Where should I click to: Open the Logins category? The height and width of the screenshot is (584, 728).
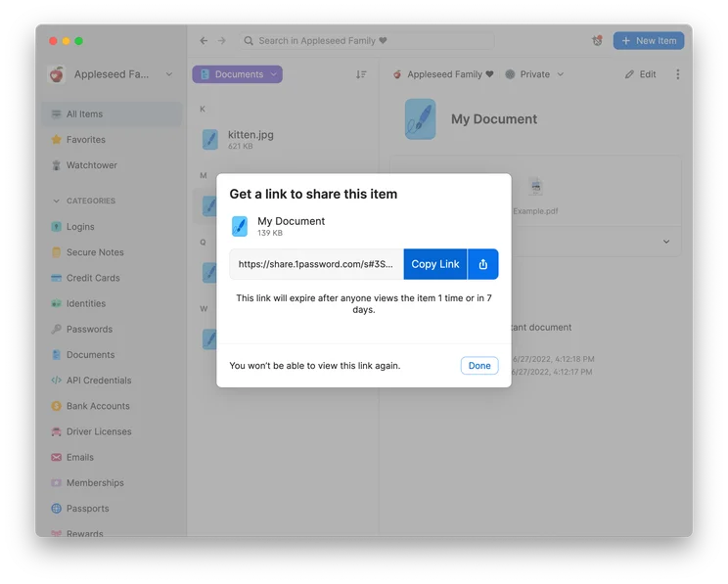(112, 227)
